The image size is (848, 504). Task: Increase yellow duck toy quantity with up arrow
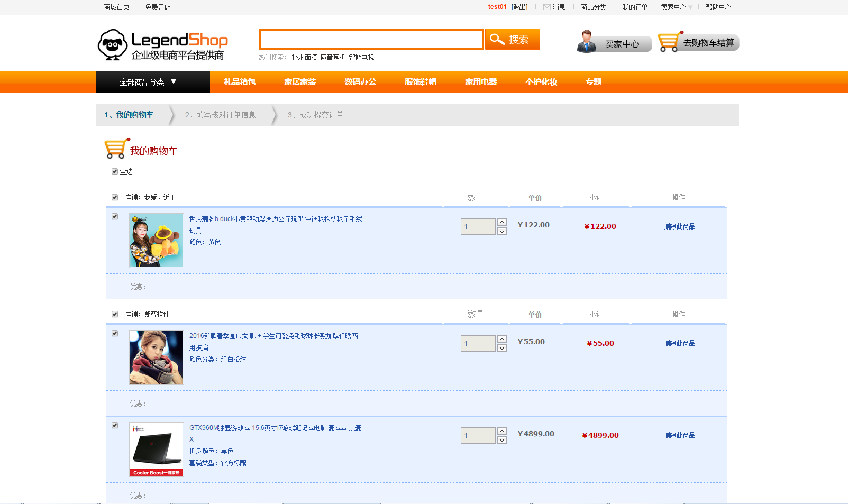click(502, 222)
